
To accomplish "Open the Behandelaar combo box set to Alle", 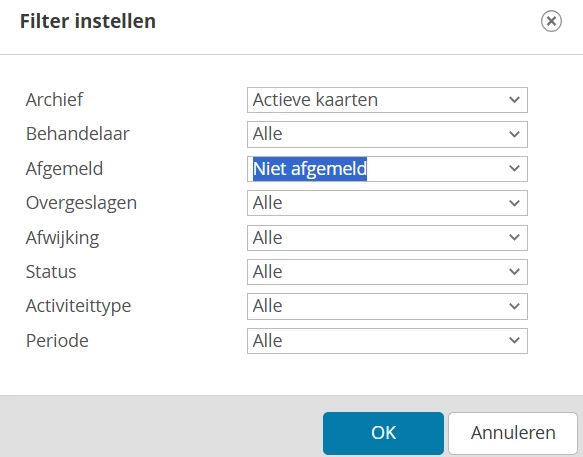I will tap(387, 134).
